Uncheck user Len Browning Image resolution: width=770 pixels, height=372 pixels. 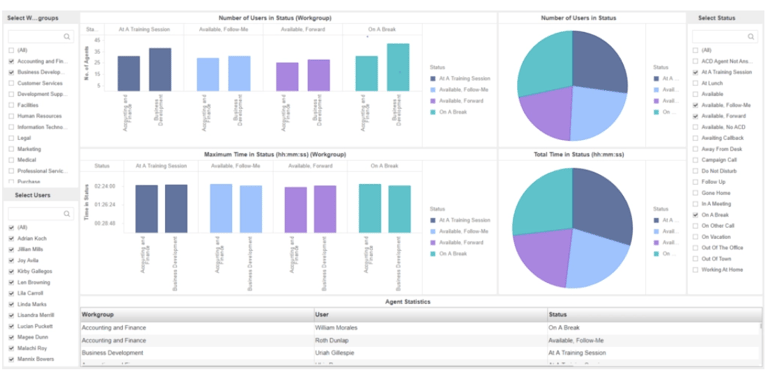[11, 283]
